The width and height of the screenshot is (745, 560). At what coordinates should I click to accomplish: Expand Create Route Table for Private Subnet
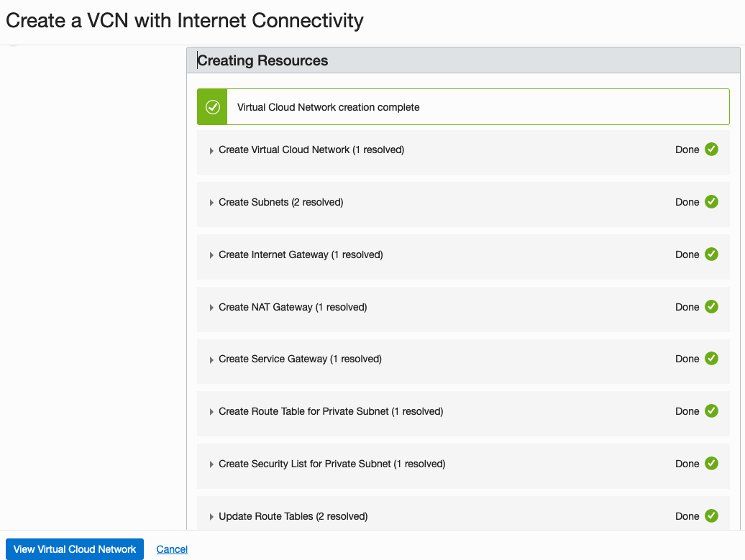[x=212, y=413]
